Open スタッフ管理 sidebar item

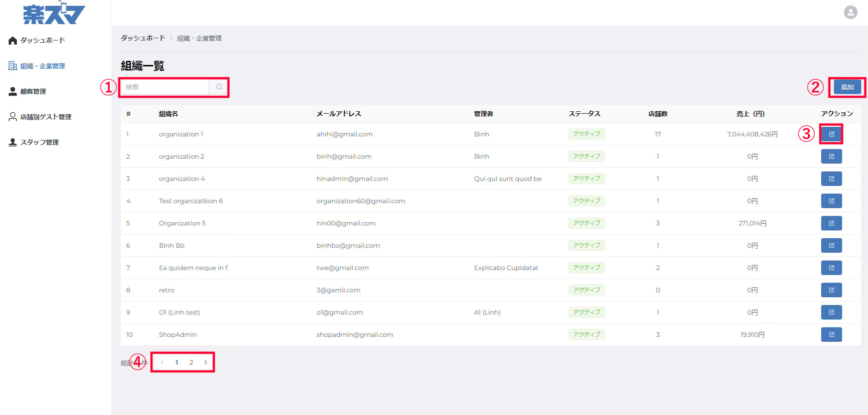tap(39, 142)
